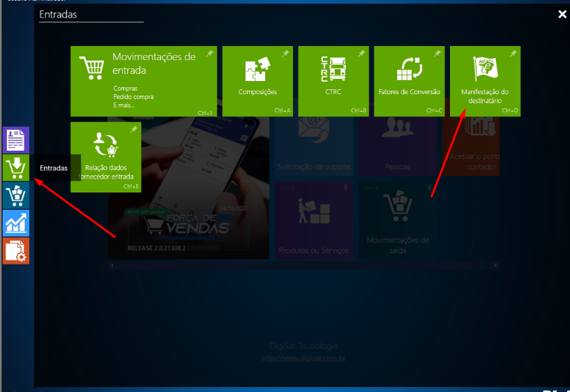Viewport: 570px width, 392px height.
Task: Pin the Composições tile
Action: 286,54
